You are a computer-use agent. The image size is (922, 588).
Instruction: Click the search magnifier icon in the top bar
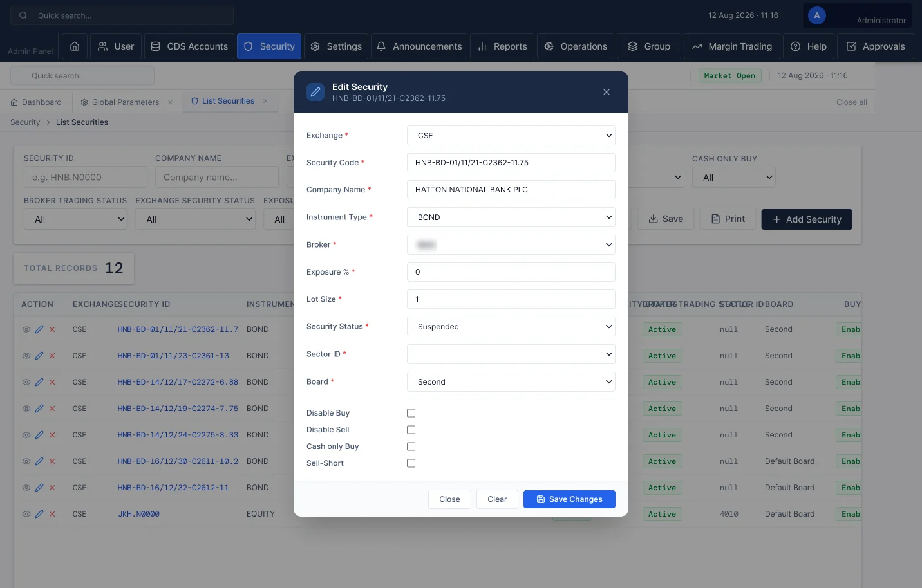point(23,15)
